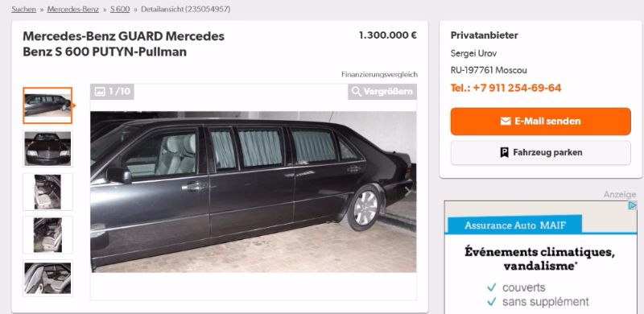This screenshot has height=314, width=644.
Task: Open the S 600 breadcrumb link
Action: click(120, 9)
